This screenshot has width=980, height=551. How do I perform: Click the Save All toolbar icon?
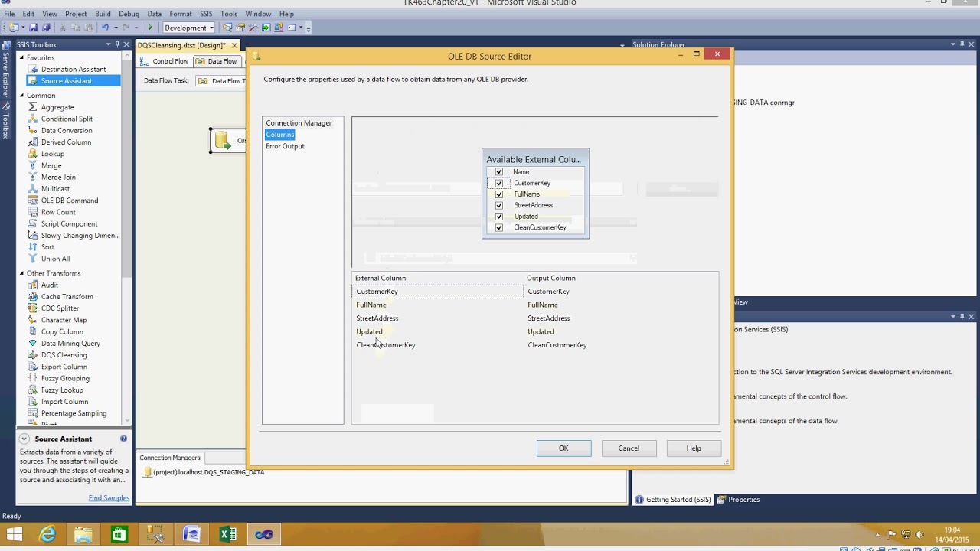tap(46, 28)
